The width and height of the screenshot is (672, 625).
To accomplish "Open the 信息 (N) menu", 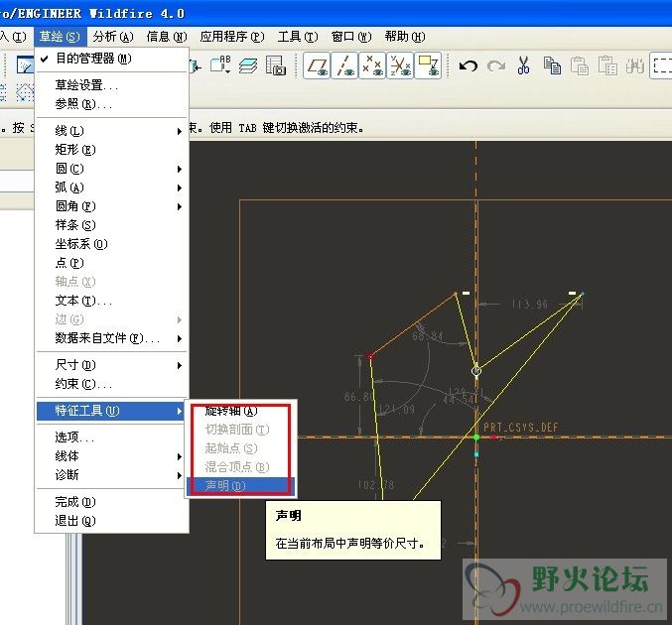I will pos(167,37).
